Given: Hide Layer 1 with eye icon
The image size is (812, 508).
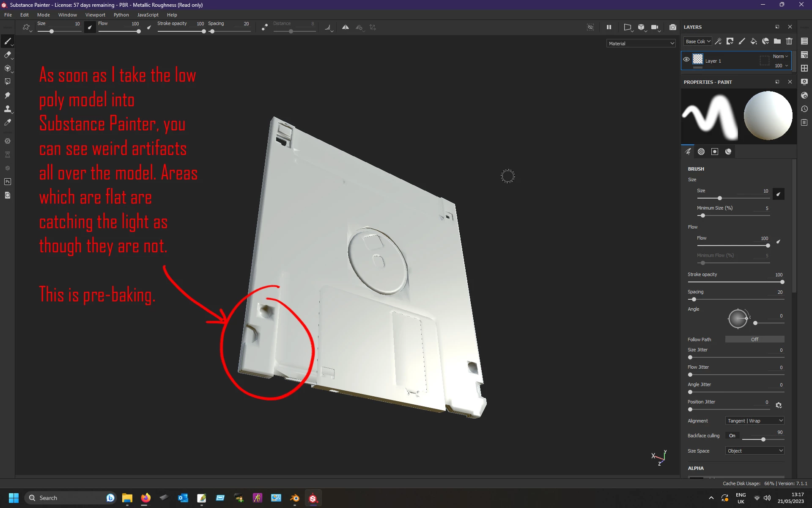Looking at the screenshot, I should coord(686,59).
